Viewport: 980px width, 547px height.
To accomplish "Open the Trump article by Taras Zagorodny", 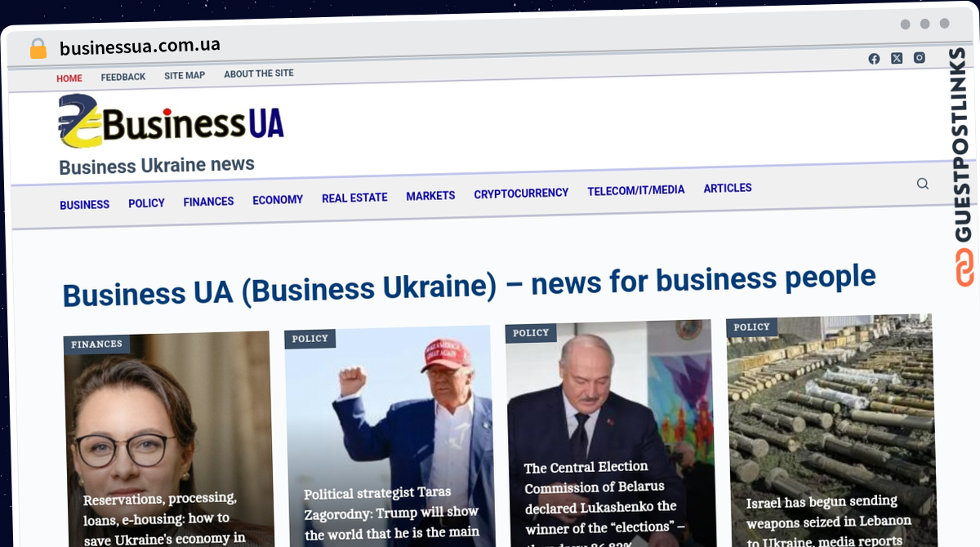I will point(391,514).
